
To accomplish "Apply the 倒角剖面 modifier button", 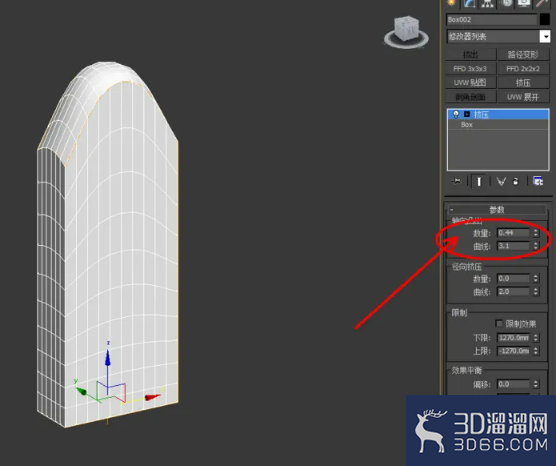I will 471,97.
